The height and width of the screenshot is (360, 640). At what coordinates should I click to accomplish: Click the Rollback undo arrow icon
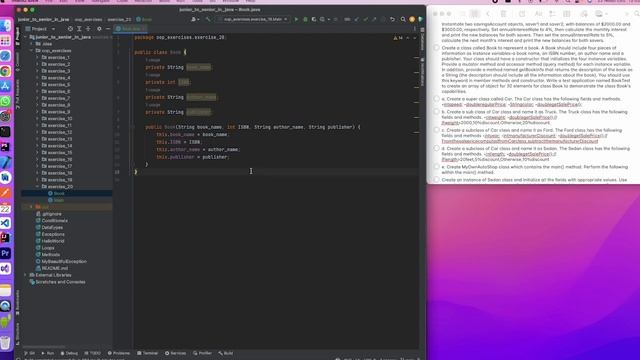coord(392,19)
